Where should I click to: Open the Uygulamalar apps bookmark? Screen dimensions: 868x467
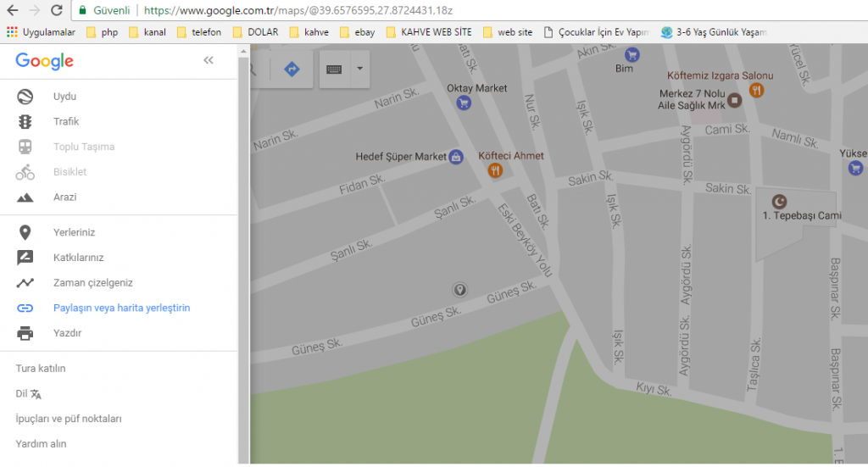tap(41, 32)
